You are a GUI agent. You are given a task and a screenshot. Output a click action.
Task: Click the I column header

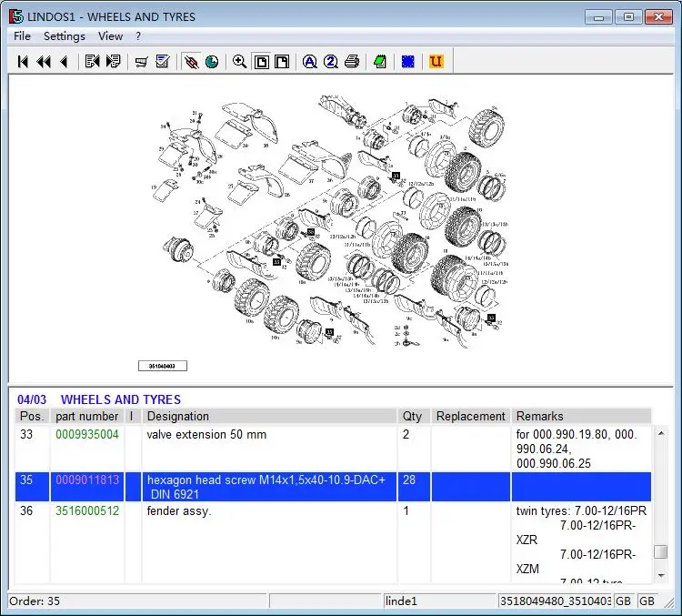pos(133,416)
